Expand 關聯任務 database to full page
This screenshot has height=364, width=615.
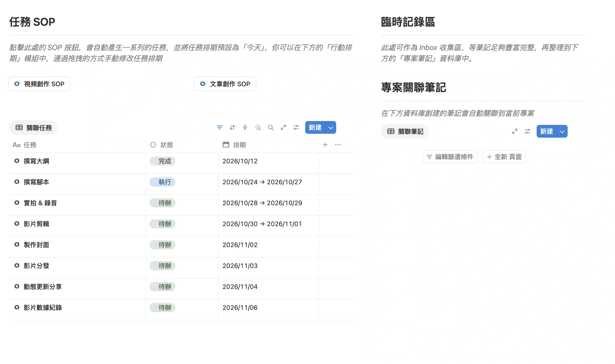(283, 128)
